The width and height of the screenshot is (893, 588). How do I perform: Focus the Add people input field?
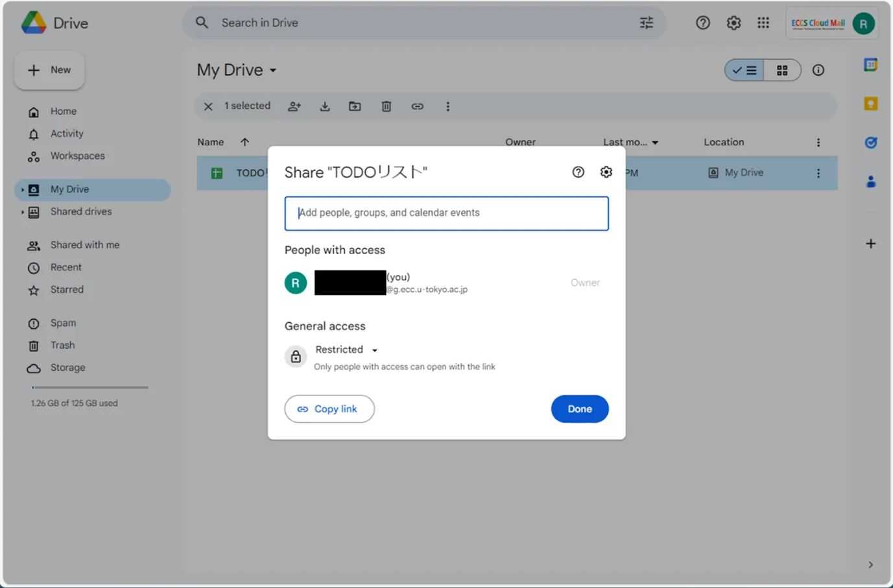pyautogui.click(x=447, y=213)
